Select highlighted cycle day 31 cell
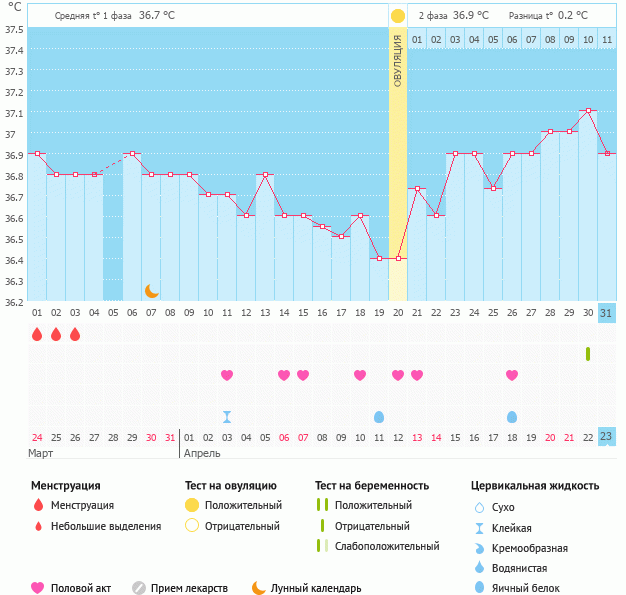626x595 pixels. pyautogui.click(x=607, y=312)
